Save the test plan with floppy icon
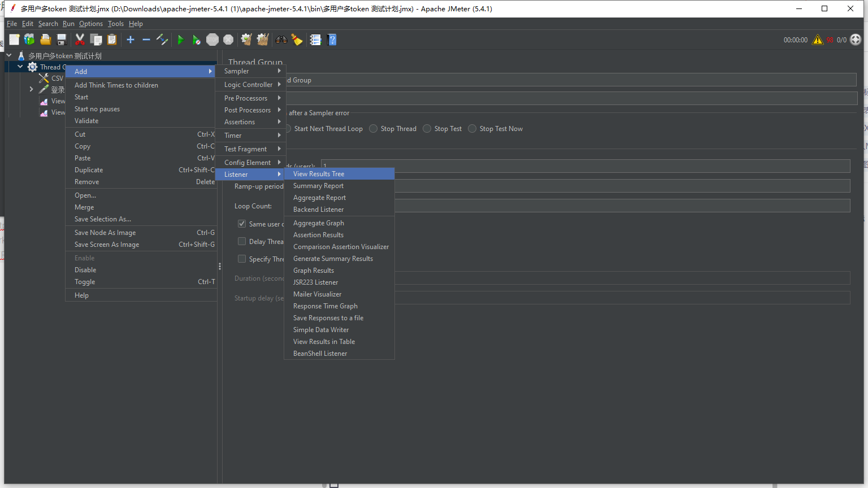This screenshot has width=868, height=488. coord(62,40)
